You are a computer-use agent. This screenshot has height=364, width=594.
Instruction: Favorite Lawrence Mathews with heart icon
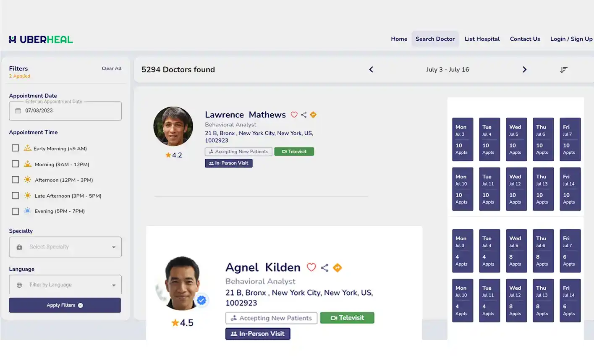294,115
